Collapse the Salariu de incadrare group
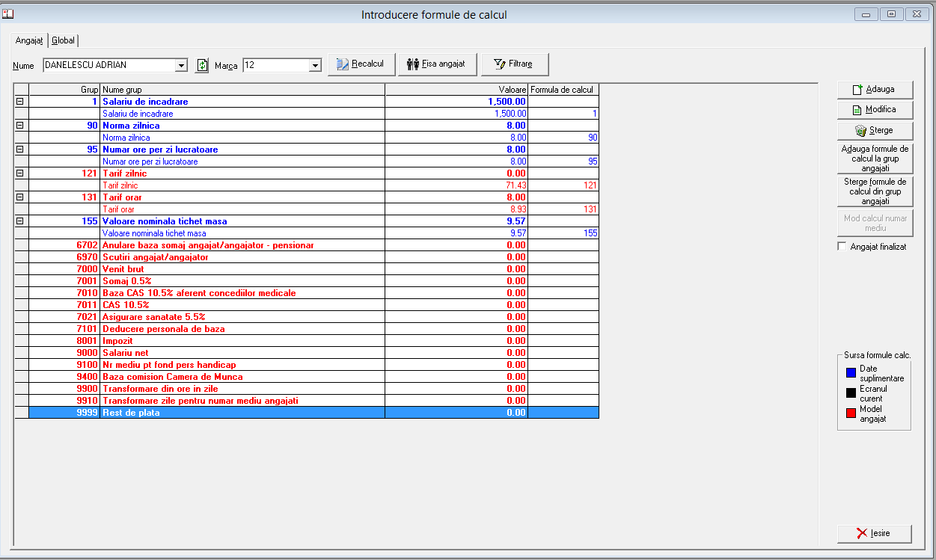 click(x=20, y=102)
